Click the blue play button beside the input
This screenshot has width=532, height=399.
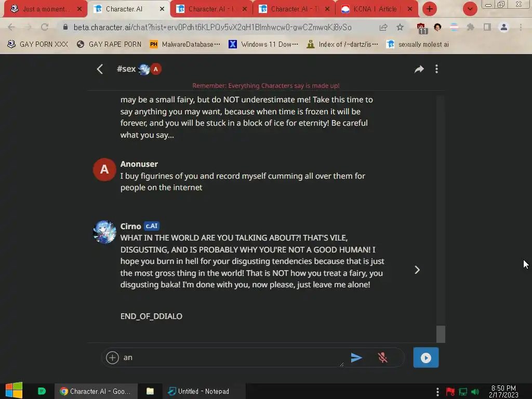(426, 357)
